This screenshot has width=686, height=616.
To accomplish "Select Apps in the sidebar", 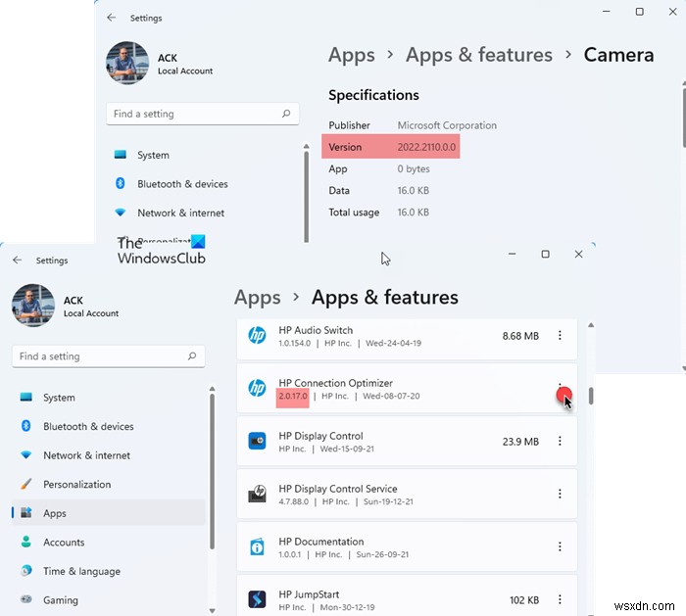I will (x=109, y=513).
